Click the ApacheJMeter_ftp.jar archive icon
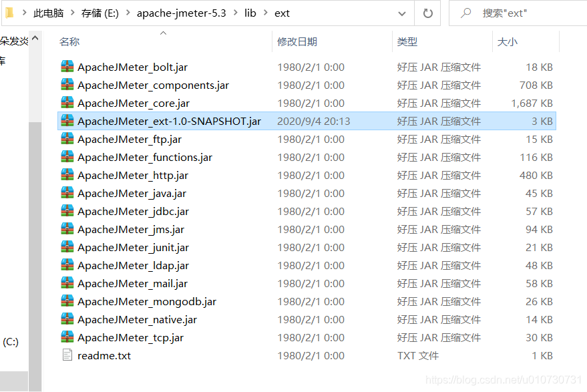The width and height of the screenshot is (587, 392). click(67, 139)
